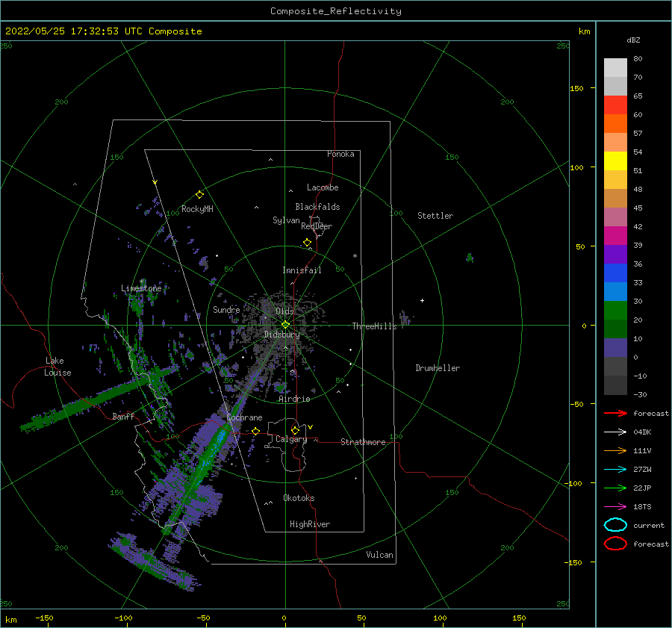Click the 0 dBZ purple color swatch
The image size is (672, 628).
click(x=615, y=347)
